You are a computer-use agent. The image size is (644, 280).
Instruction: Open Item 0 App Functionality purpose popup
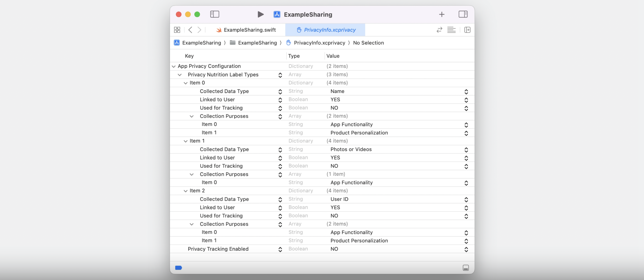[466, 125]
